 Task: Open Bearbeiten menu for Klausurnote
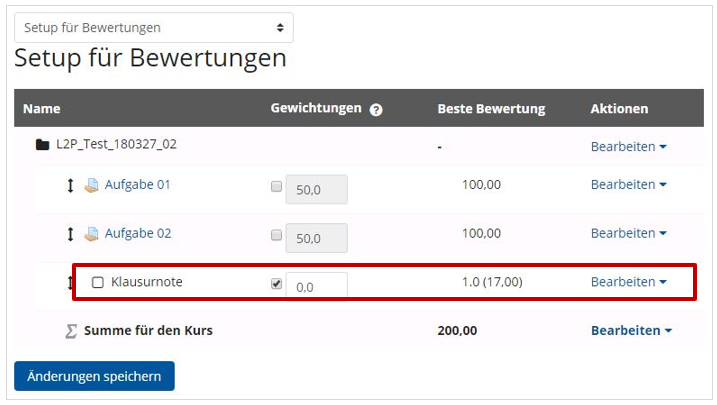[x=629, y=282]
